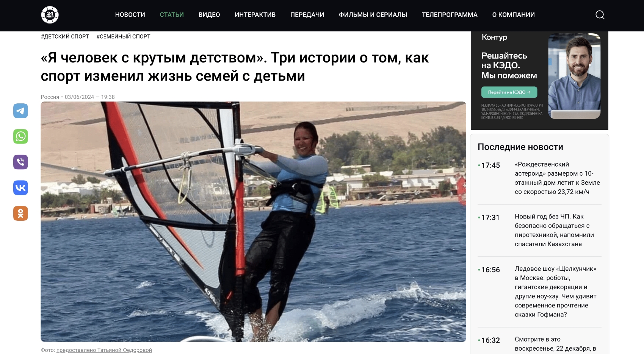Open the НОВОСТИ menu item

130,15
